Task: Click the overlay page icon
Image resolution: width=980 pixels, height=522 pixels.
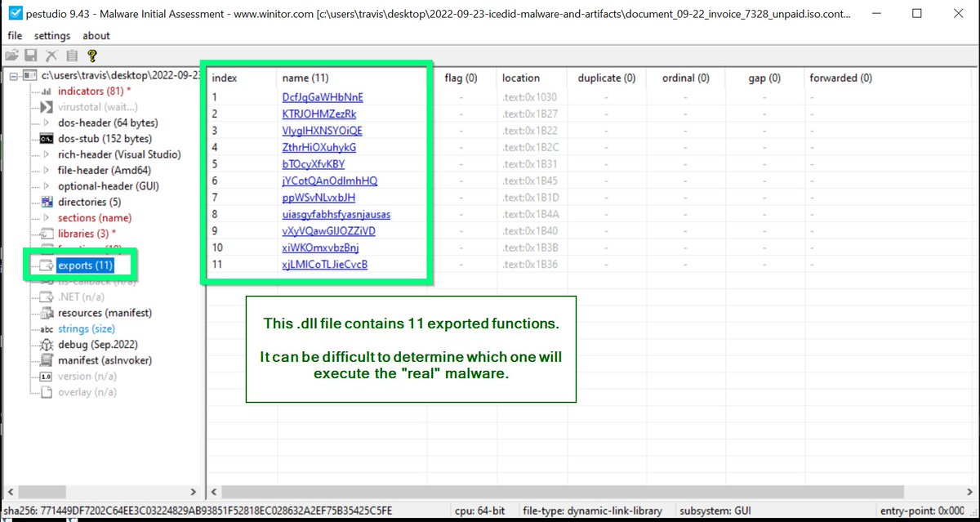Action: pyautogui.click(x=47, y=392)
